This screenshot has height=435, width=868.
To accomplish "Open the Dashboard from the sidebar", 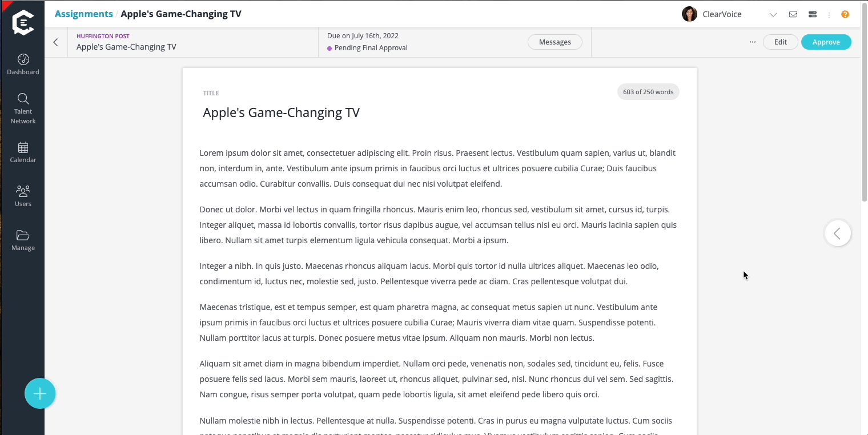I will [23, 65].
